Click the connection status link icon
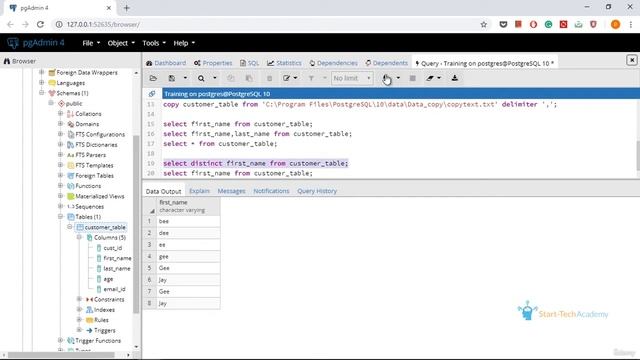The height and width of the screenshot is (360, 640). pyautogui.click(x=152, y=94)
